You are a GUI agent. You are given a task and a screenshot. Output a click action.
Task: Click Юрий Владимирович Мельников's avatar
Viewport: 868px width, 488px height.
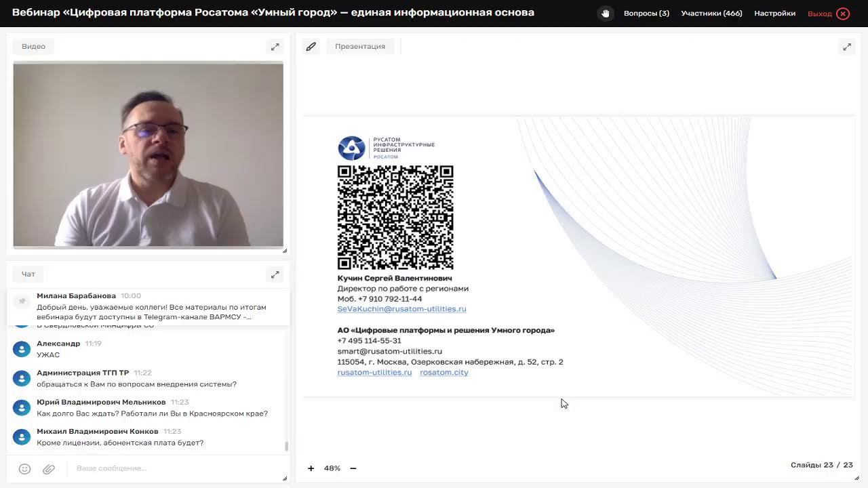click(x=22, y=407)
